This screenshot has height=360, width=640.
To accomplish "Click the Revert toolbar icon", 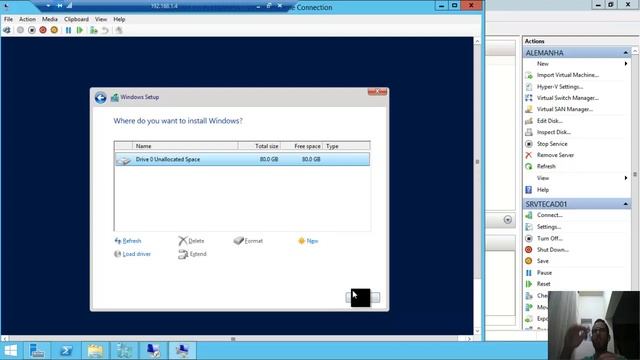I will point(105,30).
